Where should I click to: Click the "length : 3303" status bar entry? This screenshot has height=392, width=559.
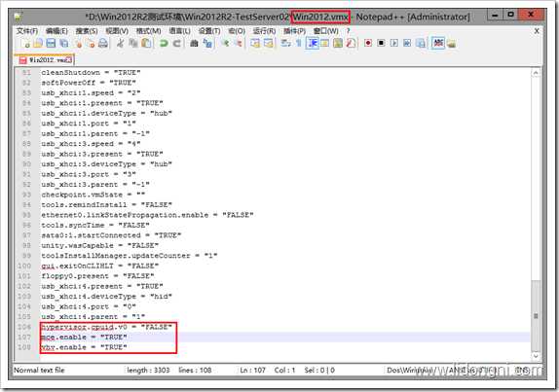[x=148, y=370]
